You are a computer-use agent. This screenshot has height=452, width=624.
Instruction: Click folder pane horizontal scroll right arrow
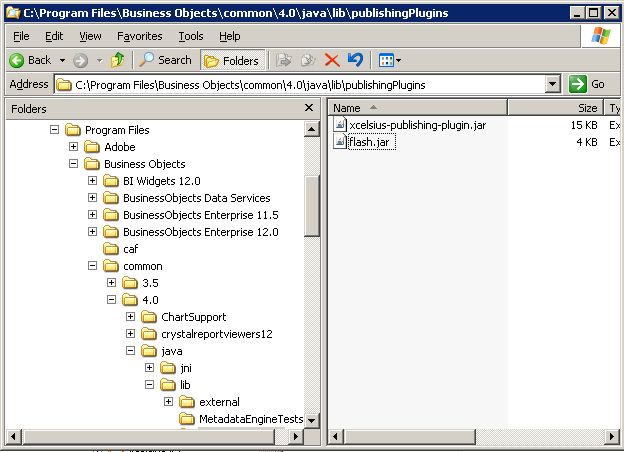[x=295, y=436]
